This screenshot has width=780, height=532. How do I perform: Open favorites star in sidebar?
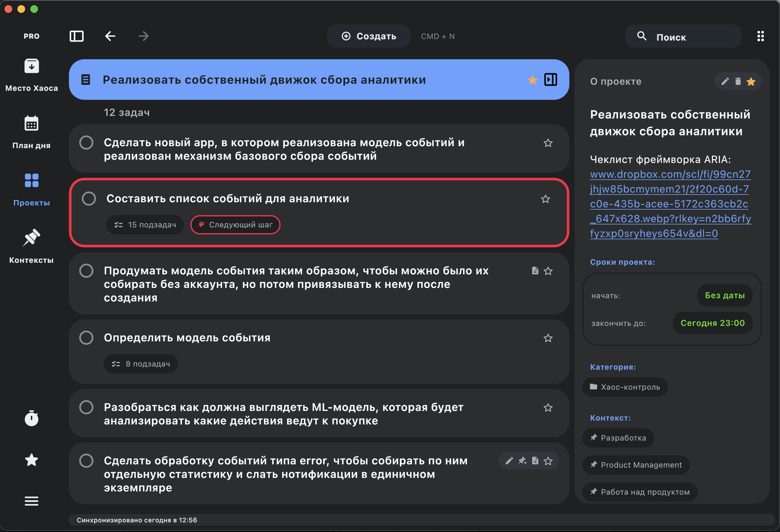pos(32,460)
